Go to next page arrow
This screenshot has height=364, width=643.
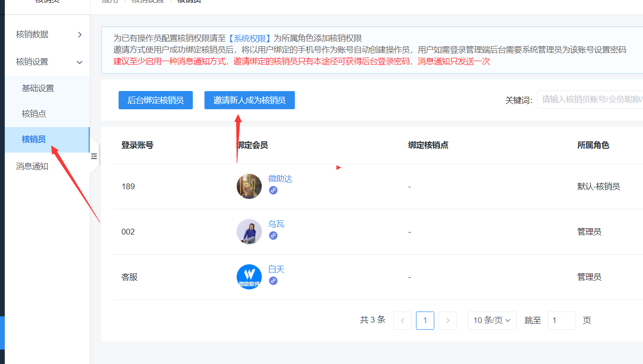(x=448, y=320)
